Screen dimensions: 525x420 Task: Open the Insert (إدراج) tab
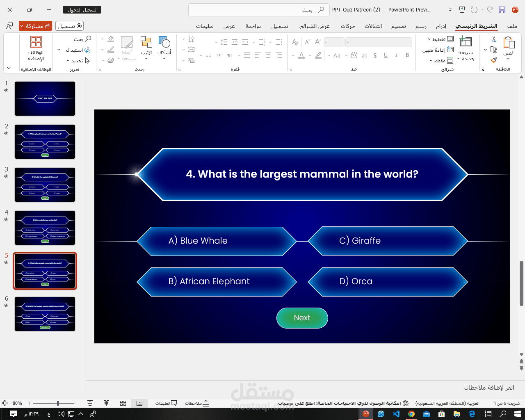pos(441,26)
